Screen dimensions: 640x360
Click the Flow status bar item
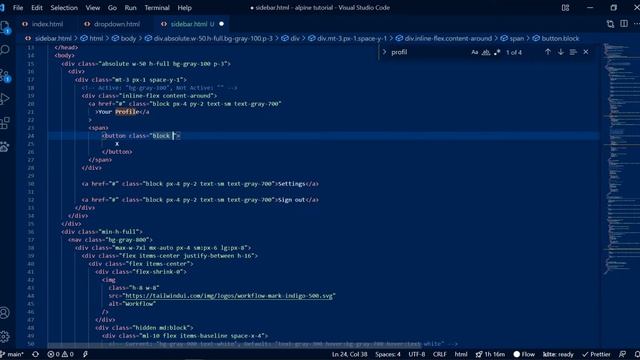[x=524, y=354]
